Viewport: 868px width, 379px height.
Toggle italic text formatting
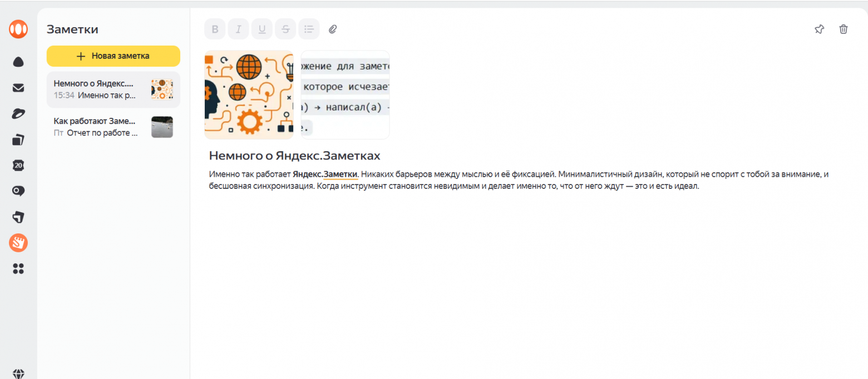pos(239,29)
